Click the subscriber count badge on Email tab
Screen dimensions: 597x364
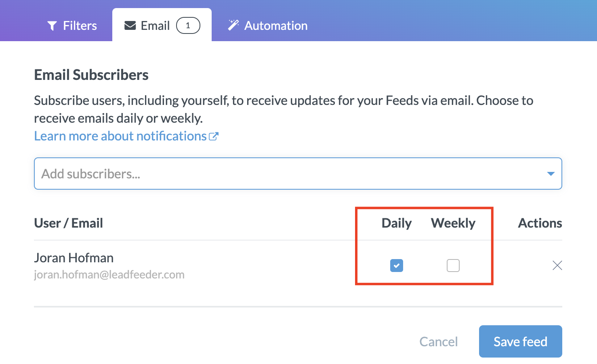188,26
